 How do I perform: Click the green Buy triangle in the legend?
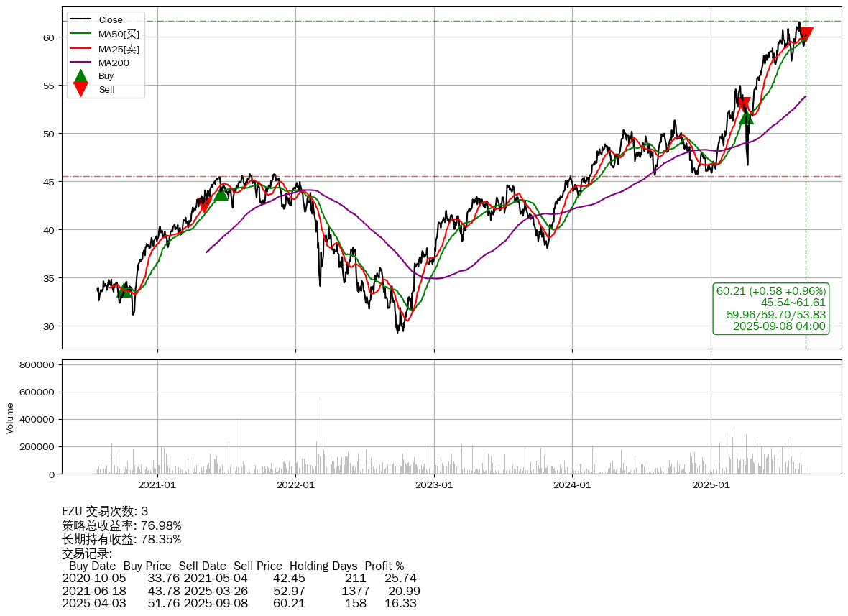[81, 76]
